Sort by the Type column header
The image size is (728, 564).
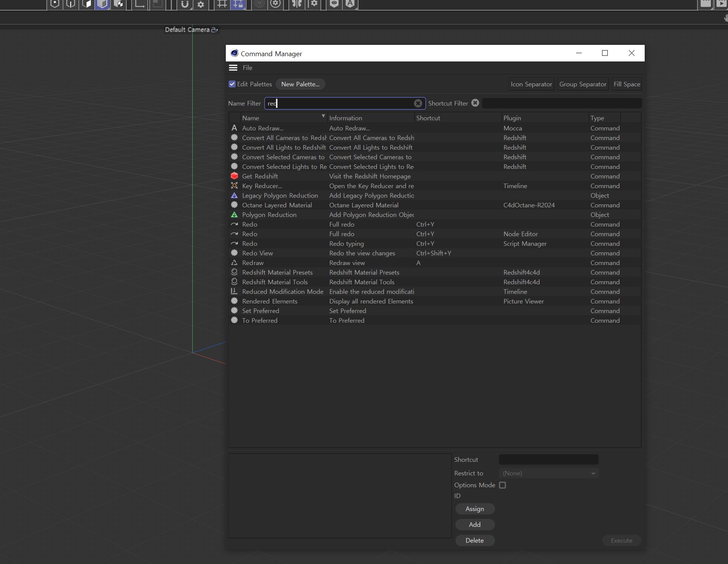point(605,118)
